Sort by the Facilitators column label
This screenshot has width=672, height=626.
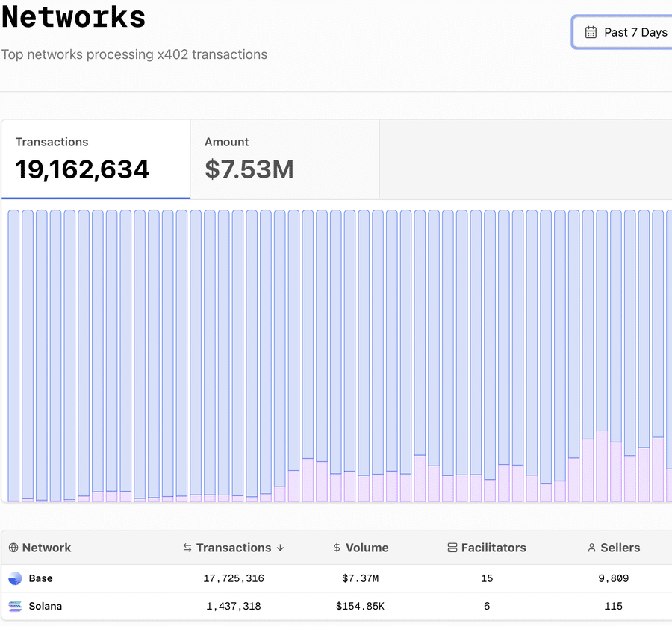[x=494, y=548]
